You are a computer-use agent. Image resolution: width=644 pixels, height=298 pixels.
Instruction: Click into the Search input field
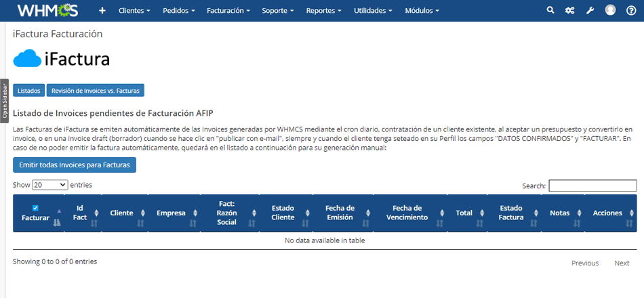592,186
